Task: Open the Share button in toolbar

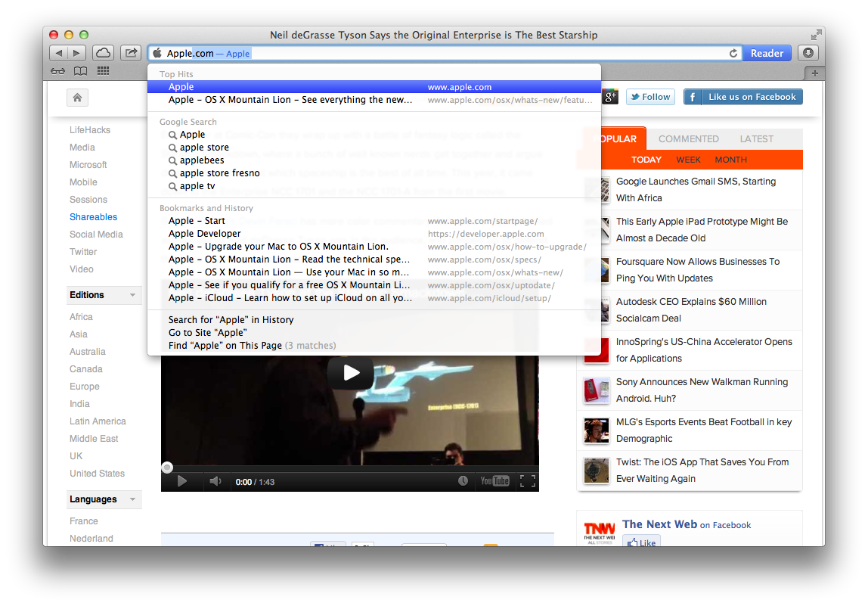Action: tap(131, 53)
